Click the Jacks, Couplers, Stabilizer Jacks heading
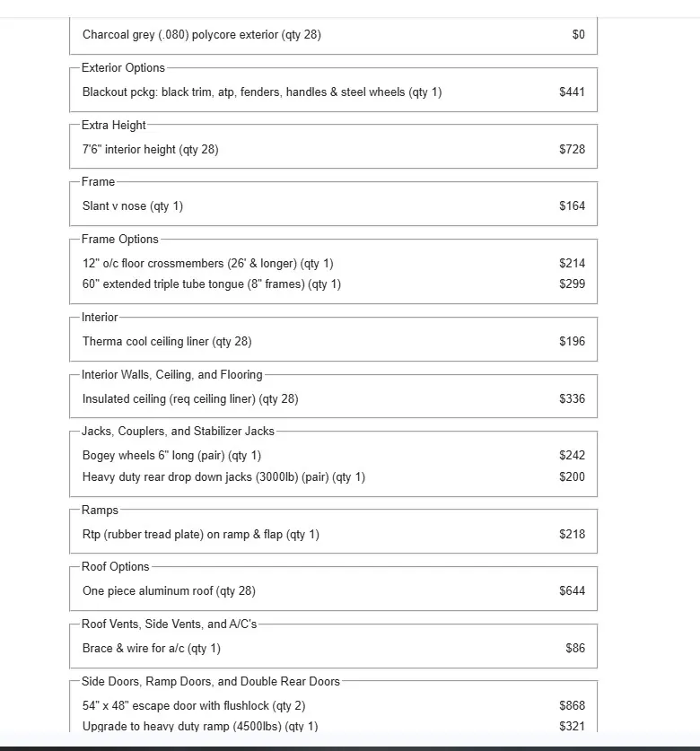 coord(178,431)
